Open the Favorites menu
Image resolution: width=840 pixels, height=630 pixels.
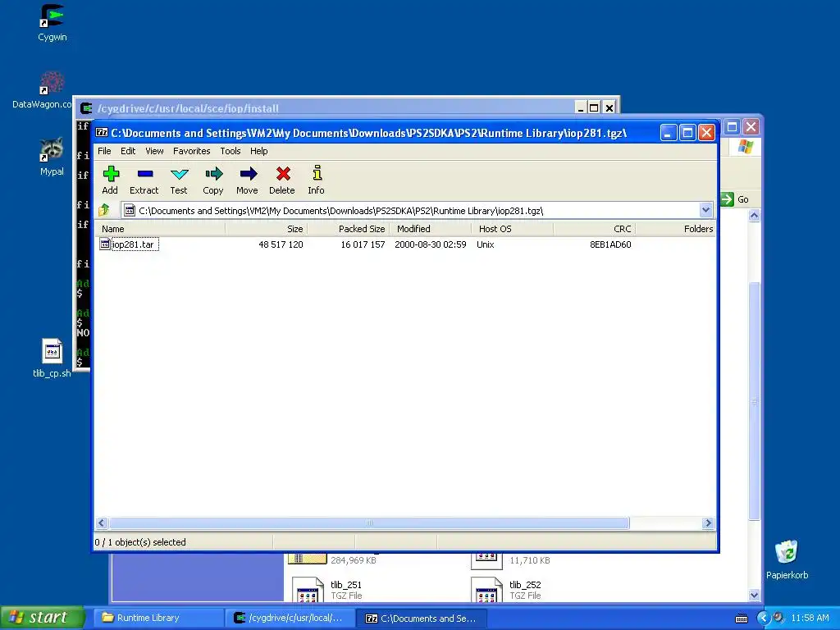click(x=191, y=151)
